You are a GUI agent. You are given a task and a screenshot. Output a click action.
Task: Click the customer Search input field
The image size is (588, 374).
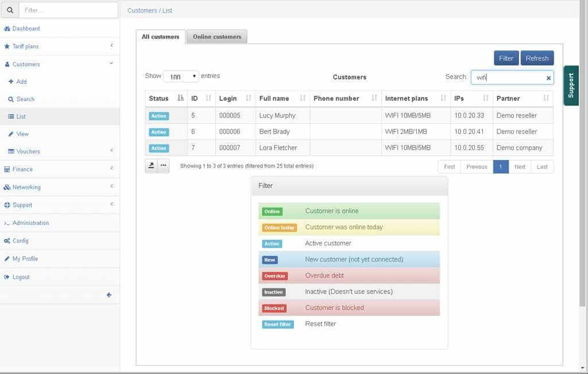pos(507,77)
